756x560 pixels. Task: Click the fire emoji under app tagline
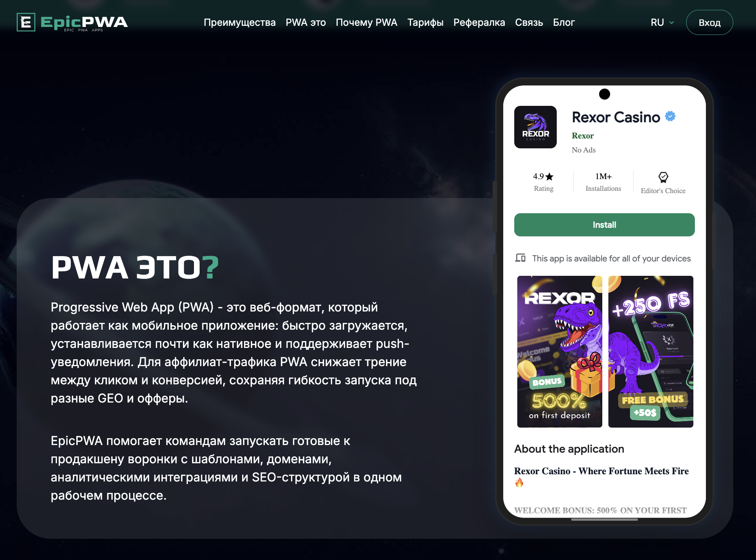[x=519, y=482]
